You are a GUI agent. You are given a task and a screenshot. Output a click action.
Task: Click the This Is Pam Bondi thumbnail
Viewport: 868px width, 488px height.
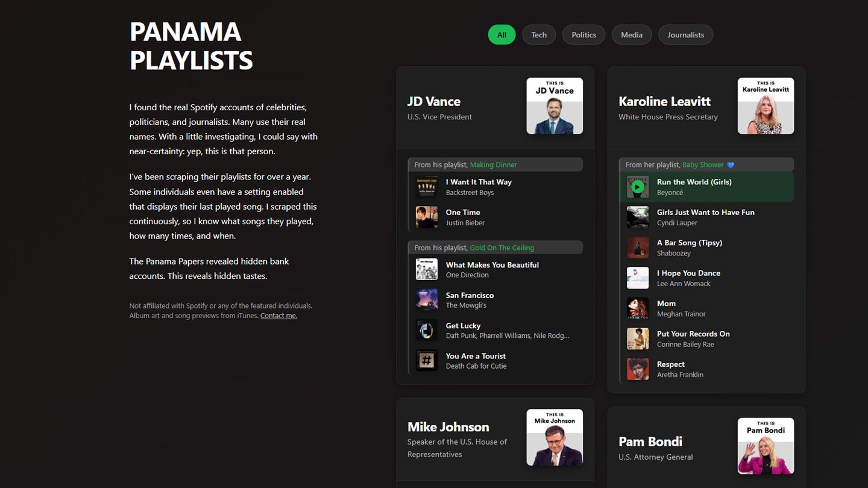[766, 446]
